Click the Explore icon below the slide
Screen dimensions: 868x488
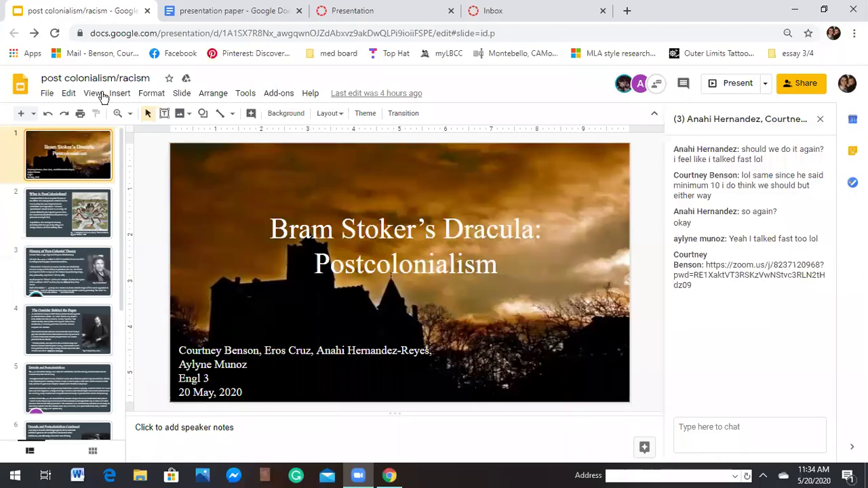(644, 447)
